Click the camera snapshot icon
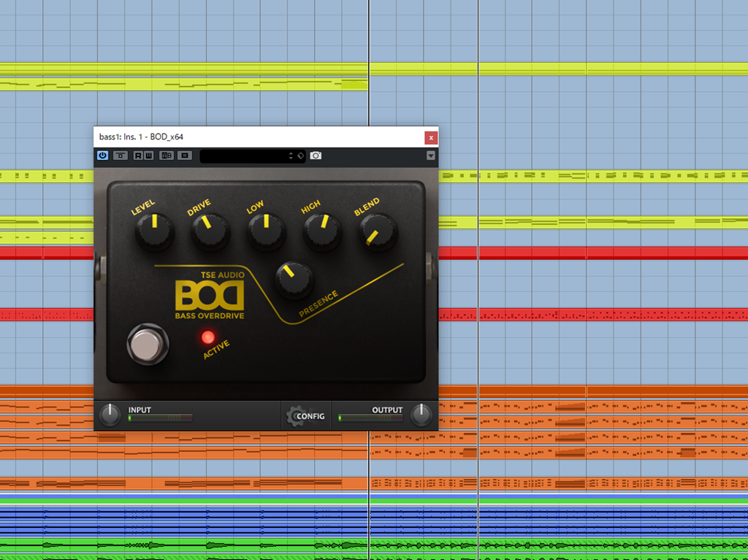The image size is (748, 560). coord(316,156)
